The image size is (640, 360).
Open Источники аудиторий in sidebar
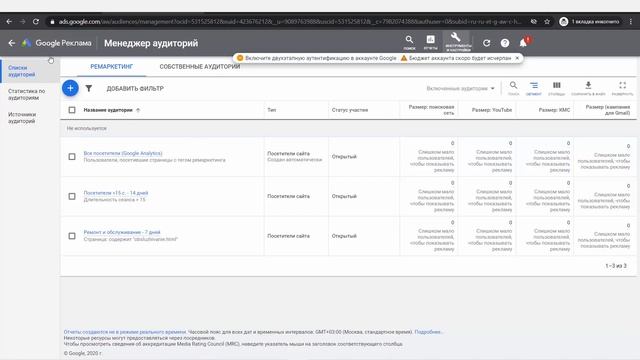click(22, 118)
